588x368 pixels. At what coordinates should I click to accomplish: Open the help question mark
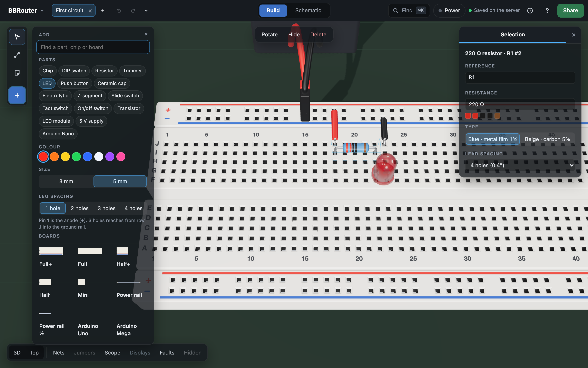click(x=547, y=10)
